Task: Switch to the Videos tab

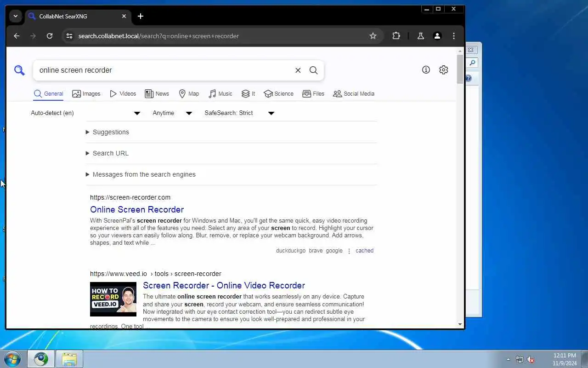Action: [123, 93]
